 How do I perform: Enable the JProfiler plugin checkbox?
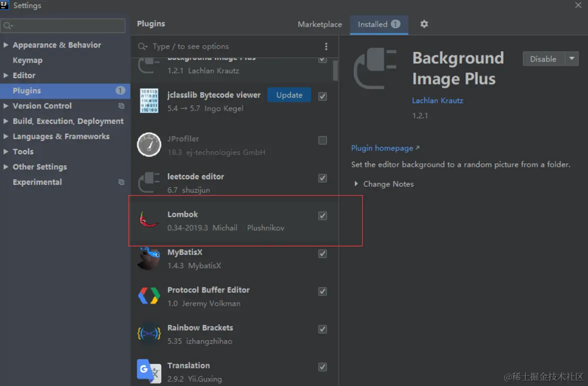tap(322, 140)
